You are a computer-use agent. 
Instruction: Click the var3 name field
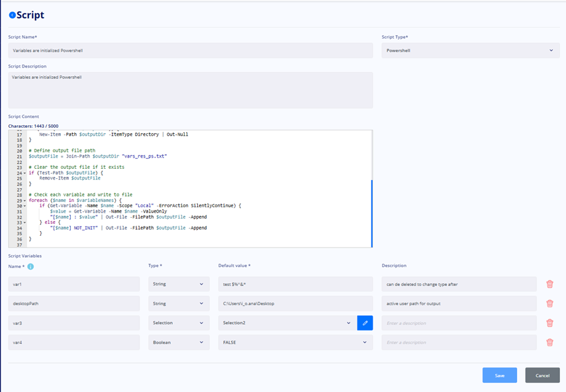click(74, 322)
